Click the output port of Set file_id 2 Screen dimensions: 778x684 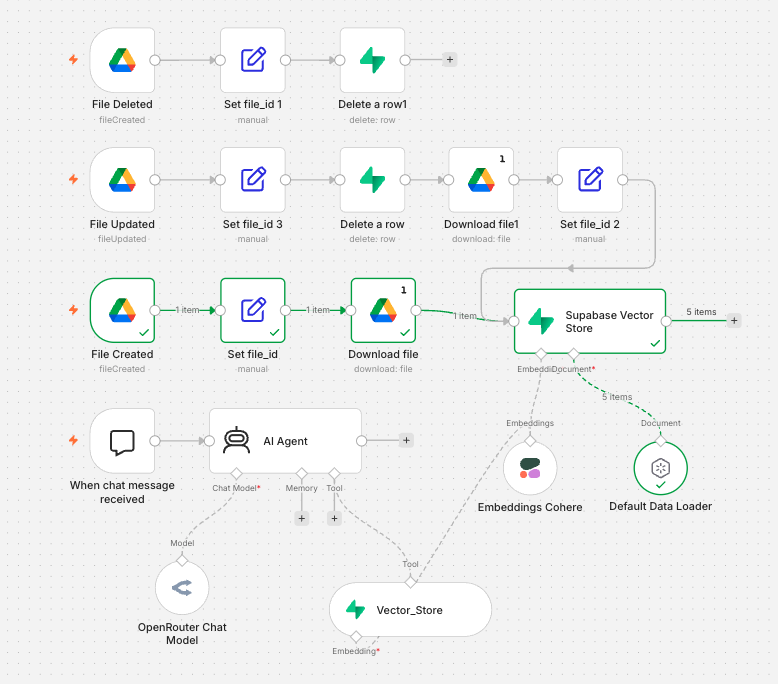pos(623,180)
